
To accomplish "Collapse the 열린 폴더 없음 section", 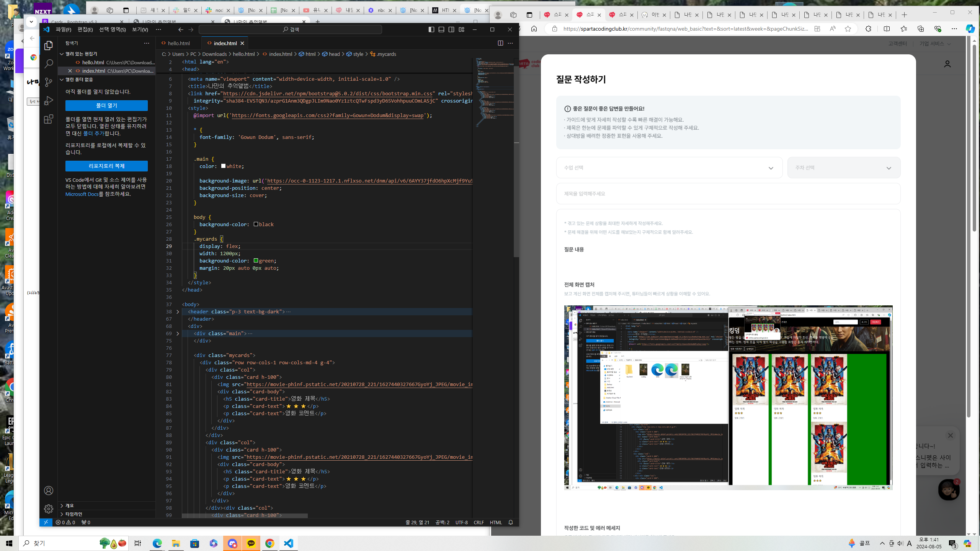I will coord(79,80).
